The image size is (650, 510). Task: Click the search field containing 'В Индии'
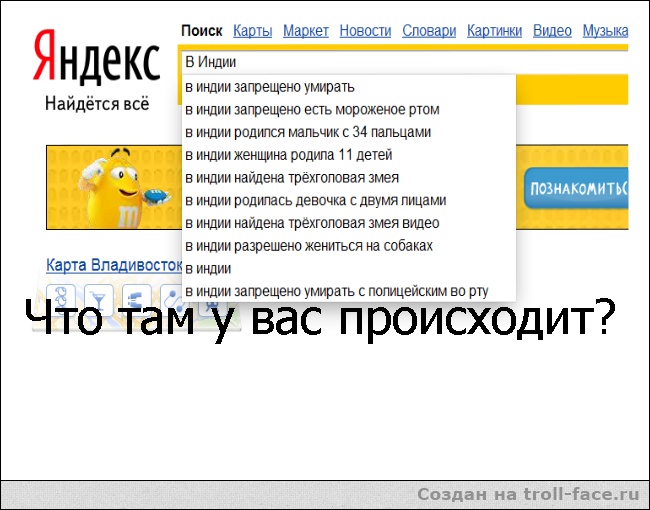[x=404, y=62]
